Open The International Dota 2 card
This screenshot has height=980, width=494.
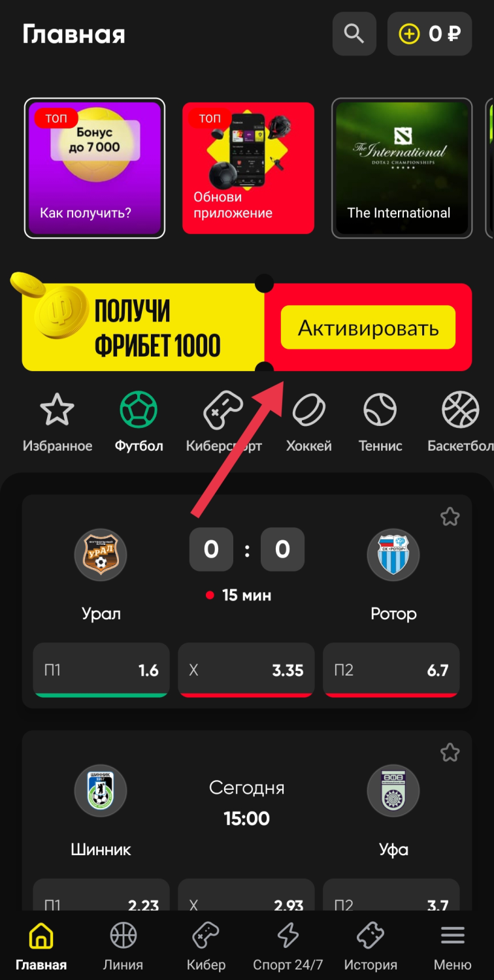click(402, 169)
